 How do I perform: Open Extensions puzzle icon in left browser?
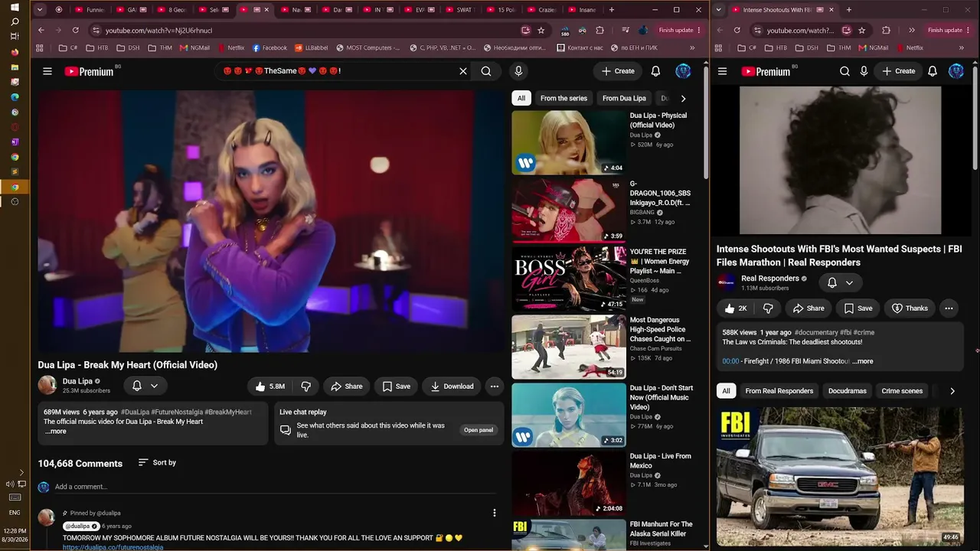[599, 30]
